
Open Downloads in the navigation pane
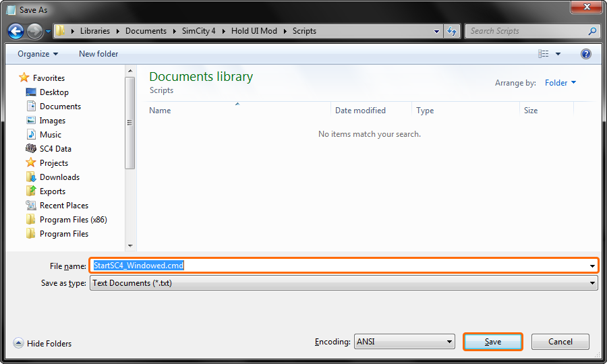click(x=59, y=177)
